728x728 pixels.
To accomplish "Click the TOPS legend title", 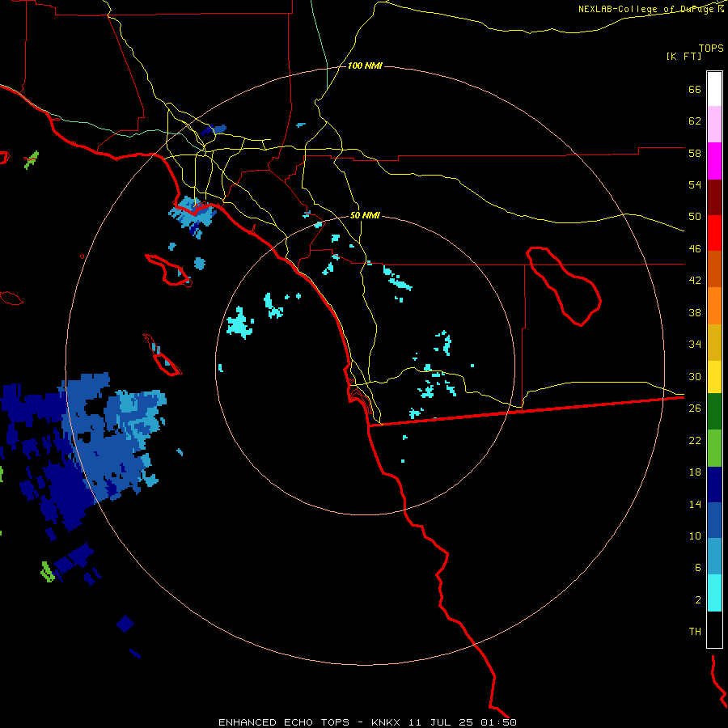I will tap(711, 48).
